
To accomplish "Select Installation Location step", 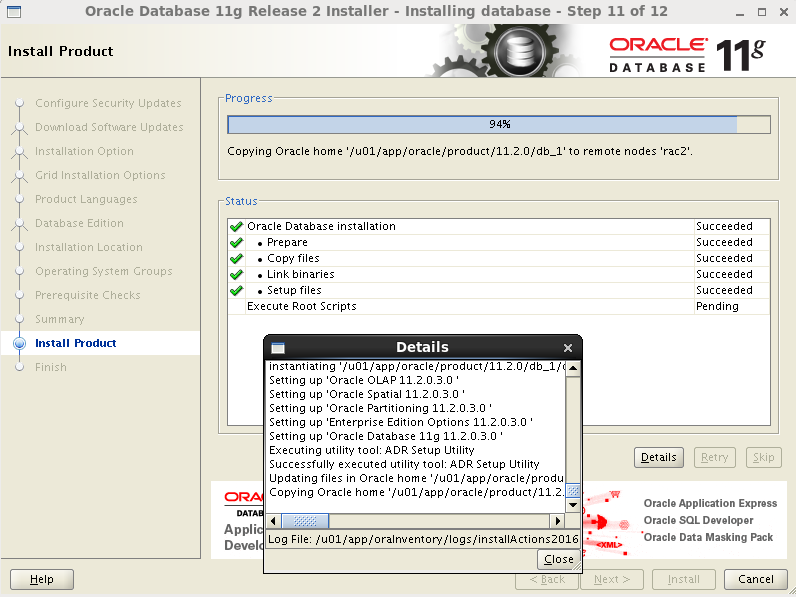I will tap(89, 247).
